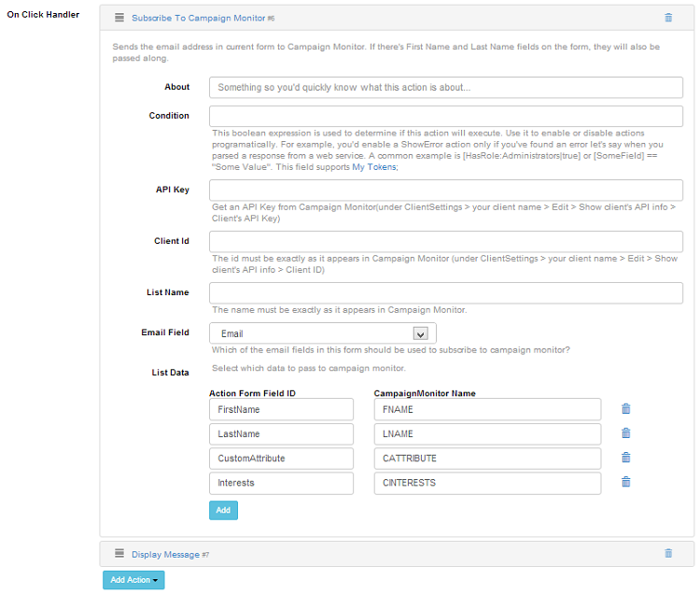Open the My Tokens link

tap(373, 167)
